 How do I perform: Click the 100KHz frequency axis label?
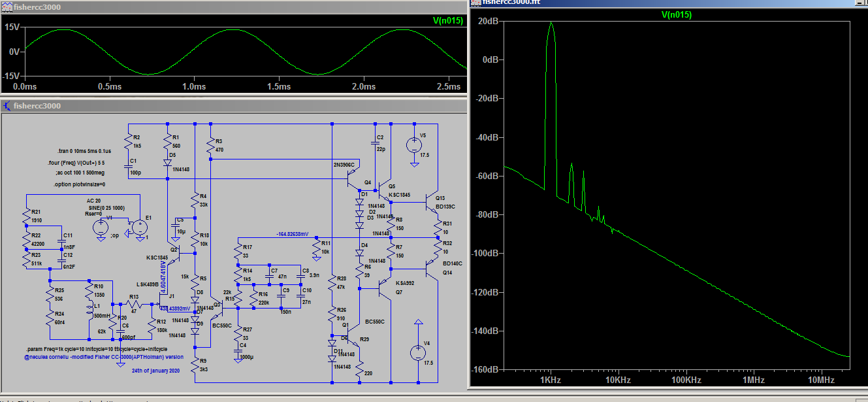point(685,380)
